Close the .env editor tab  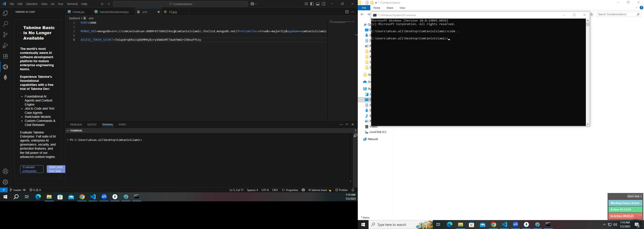[x=159, y=12]
